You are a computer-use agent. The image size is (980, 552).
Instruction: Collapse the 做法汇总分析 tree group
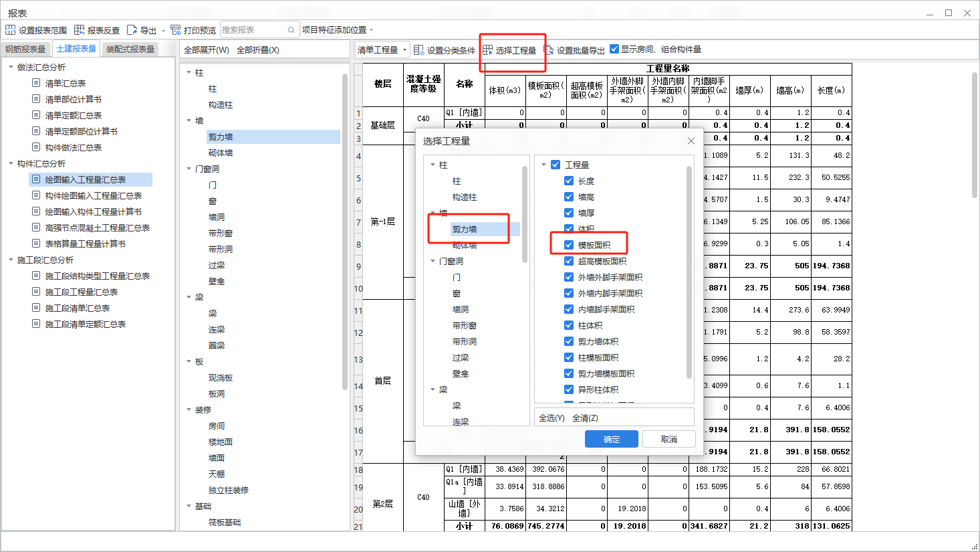pyautogui.click(x=11, y=67)
